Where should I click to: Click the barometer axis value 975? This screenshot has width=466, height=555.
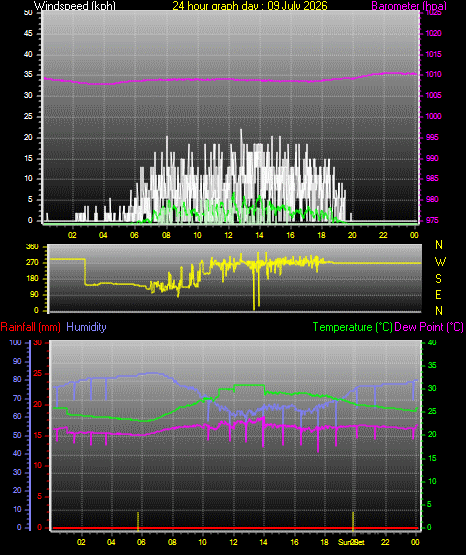pos(432,220)
